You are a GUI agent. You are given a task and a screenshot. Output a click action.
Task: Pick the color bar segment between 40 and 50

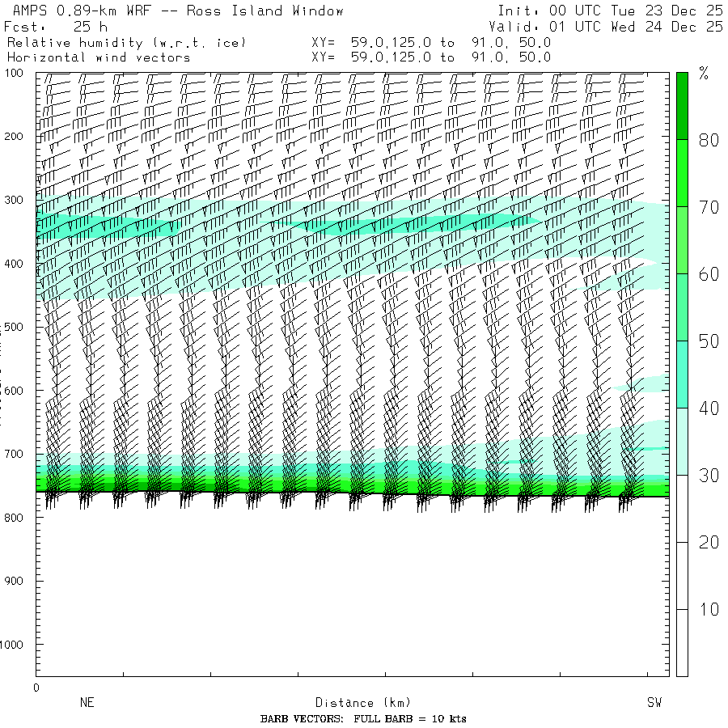(682, 374)
